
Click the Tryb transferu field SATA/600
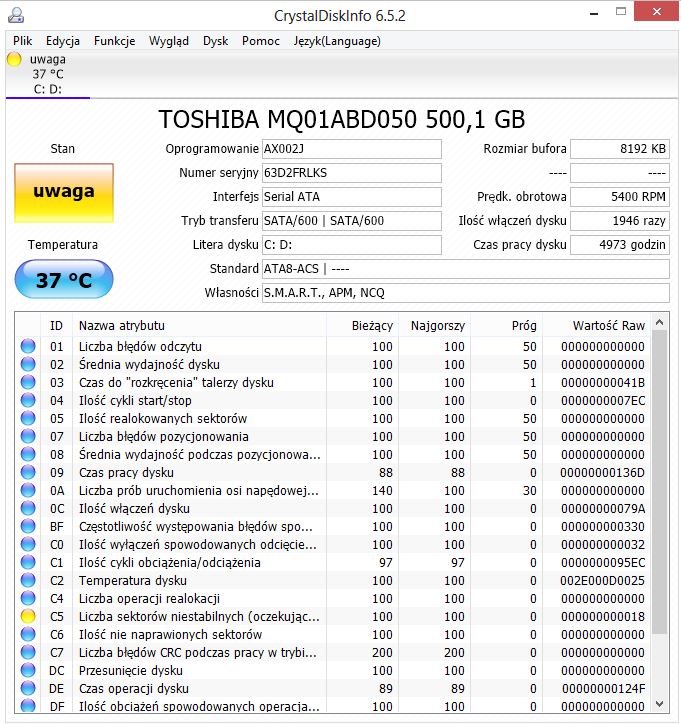[x=352, y=221]
